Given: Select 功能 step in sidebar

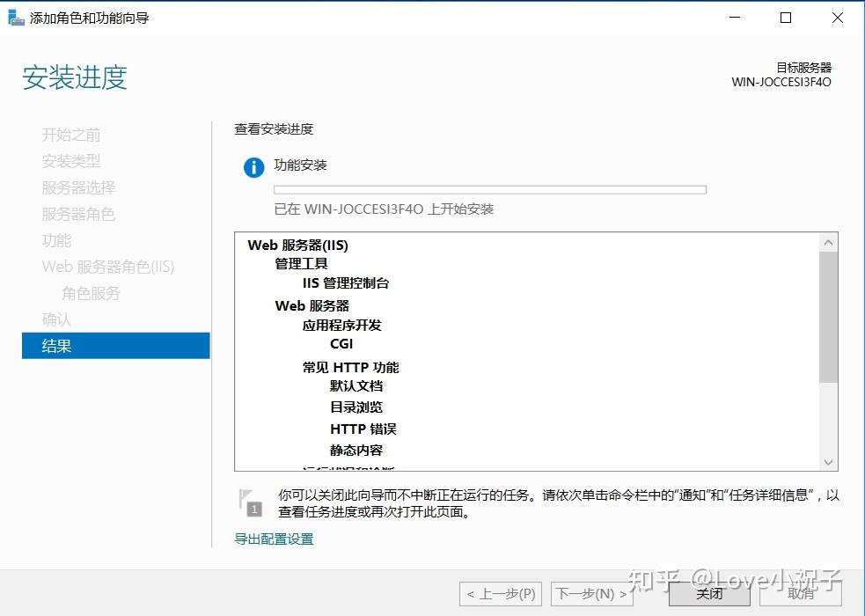Looking at the screenshot, I should coord(57,240).
